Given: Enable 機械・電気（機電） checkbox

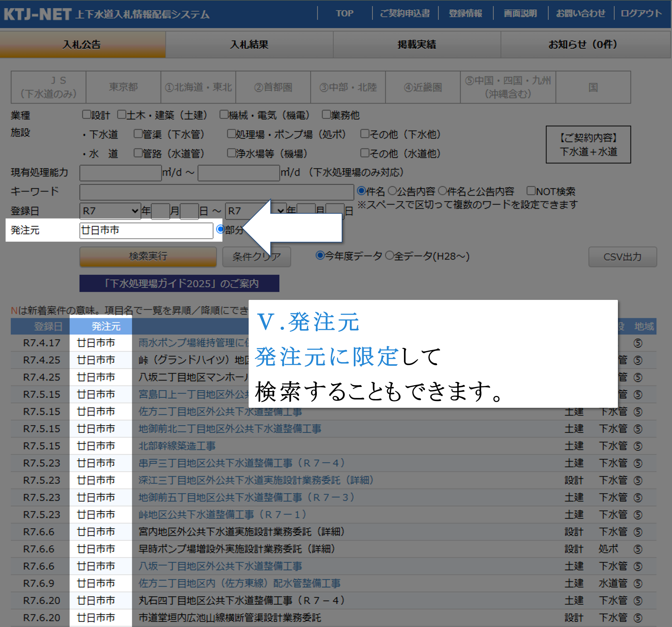Looking at the screenshot, I should point(224,115).
